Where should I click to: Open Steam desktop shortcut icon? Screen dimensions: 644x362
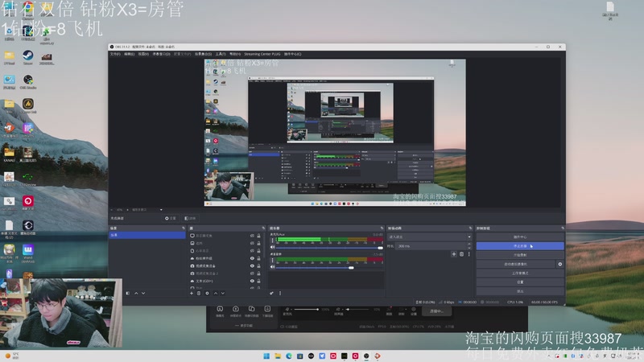[28, 57]
